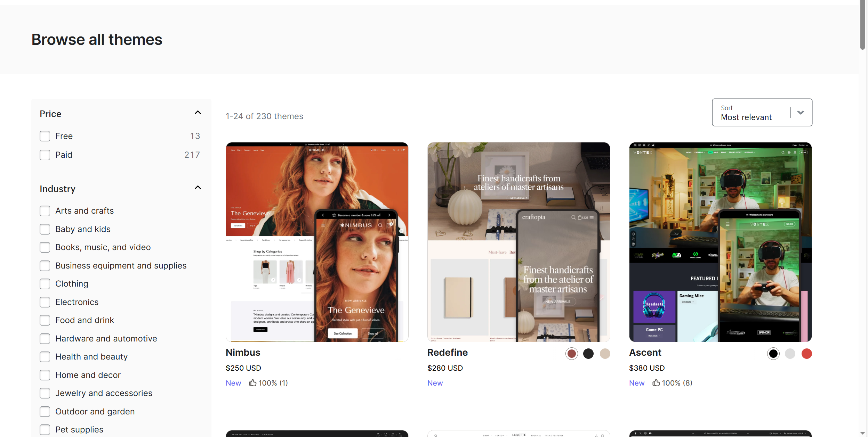This screenshot has width=868, height=437.
Task: Select the red swatch for Ascent
Action: [806, 354]
